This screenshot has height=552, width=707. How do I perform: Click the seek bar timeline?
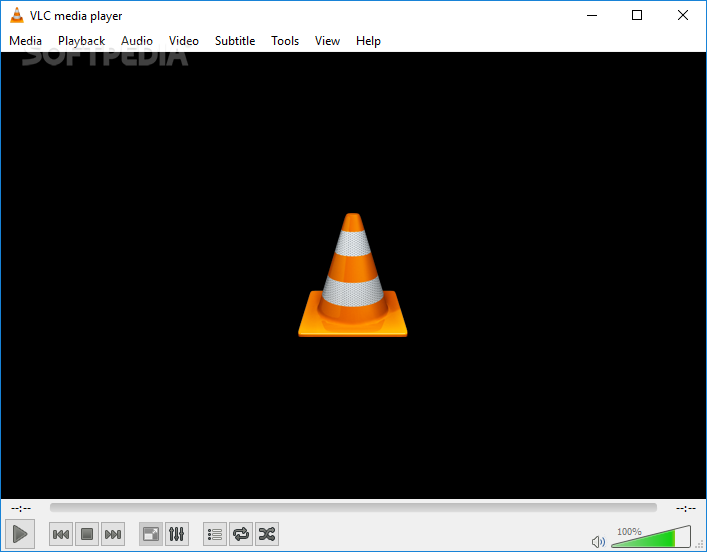[353, 508]
